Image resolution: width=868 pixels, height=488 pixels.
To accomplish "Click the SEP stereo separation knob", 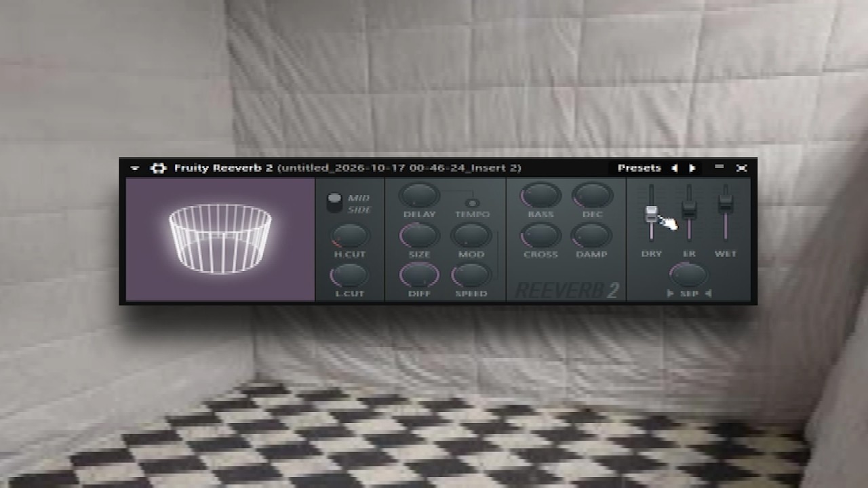I will (x=688, y=274).
